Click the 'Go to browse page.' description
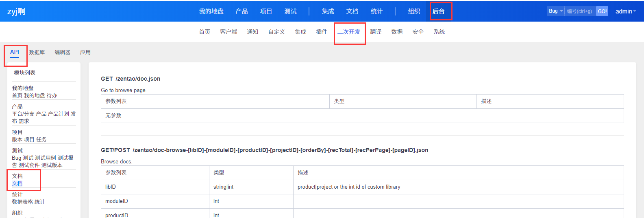 [124, 90]
